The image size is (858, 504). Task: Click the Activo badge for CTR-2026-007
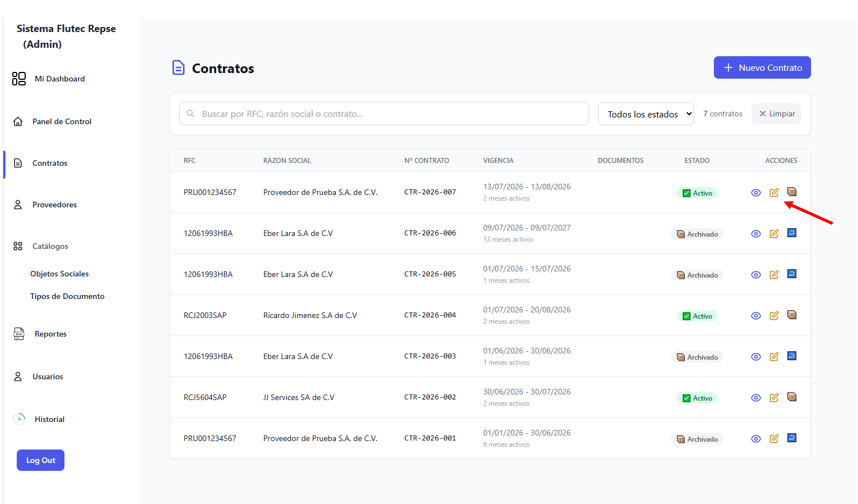697,193
